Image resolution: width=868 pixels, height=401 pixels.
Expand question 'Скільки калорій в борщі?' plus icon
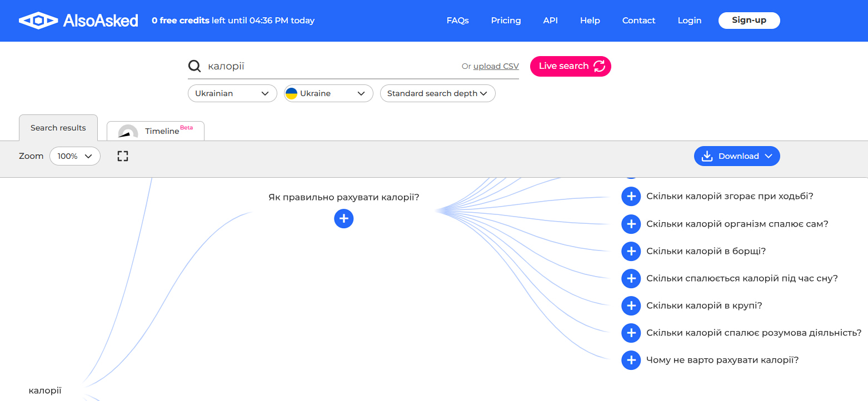point(631,251)
